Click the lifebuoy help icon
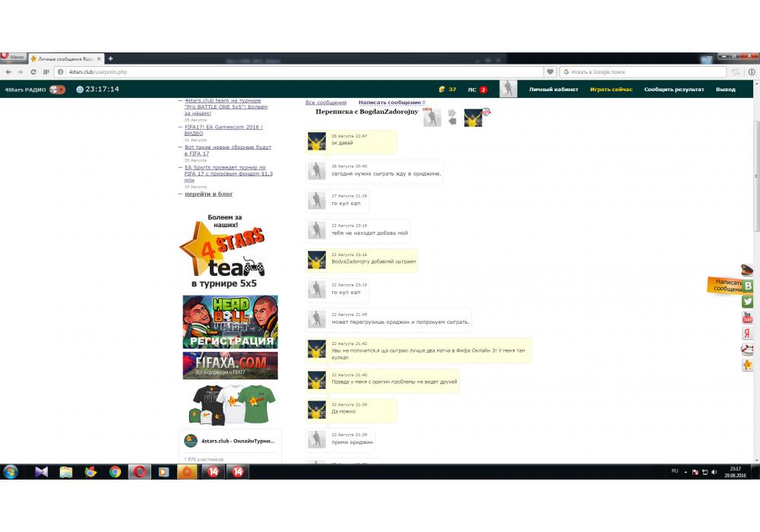This screenshot has width=760, height=532. point(748,350)
